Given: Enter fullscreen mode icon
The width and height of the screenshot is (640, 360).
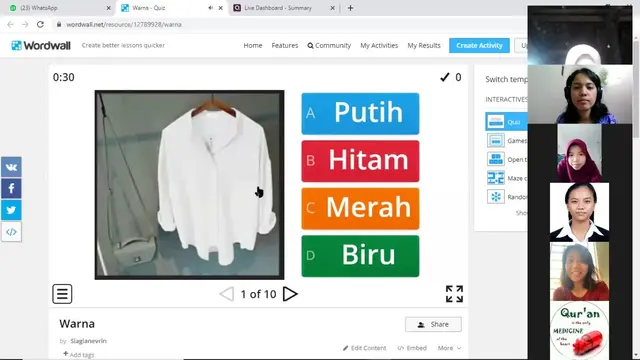Looking at the screenshot, I should click(x=454, y=294).
